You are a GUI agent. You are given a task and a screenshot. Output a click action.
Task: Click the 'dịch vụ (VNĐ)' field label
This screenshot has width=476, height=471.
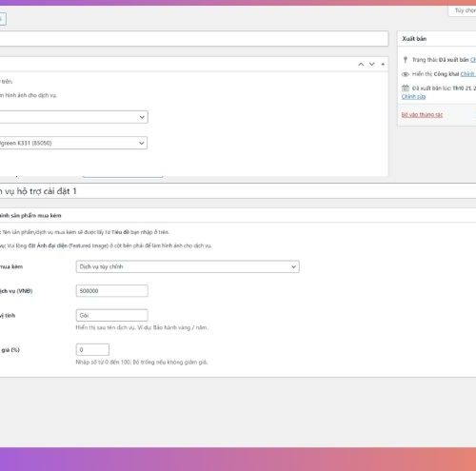pyautogui.click(x=16, y=291)
